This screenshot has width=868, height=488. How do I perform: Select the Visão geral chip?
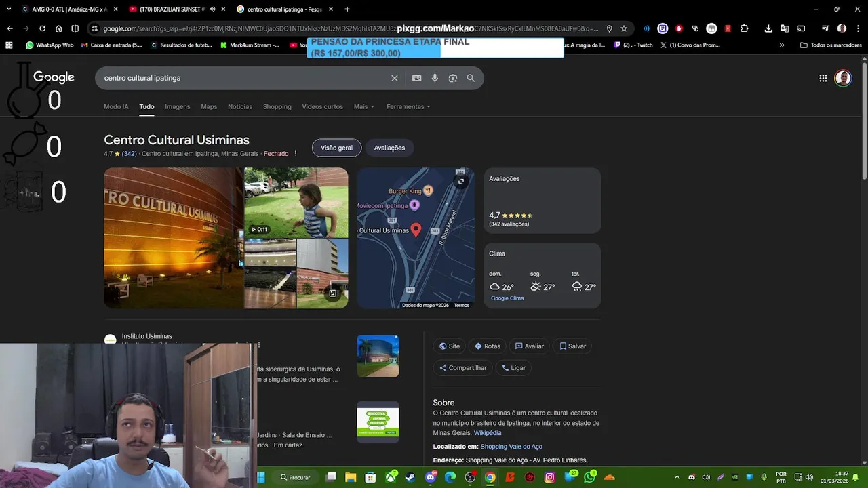(x=336, y=148)
